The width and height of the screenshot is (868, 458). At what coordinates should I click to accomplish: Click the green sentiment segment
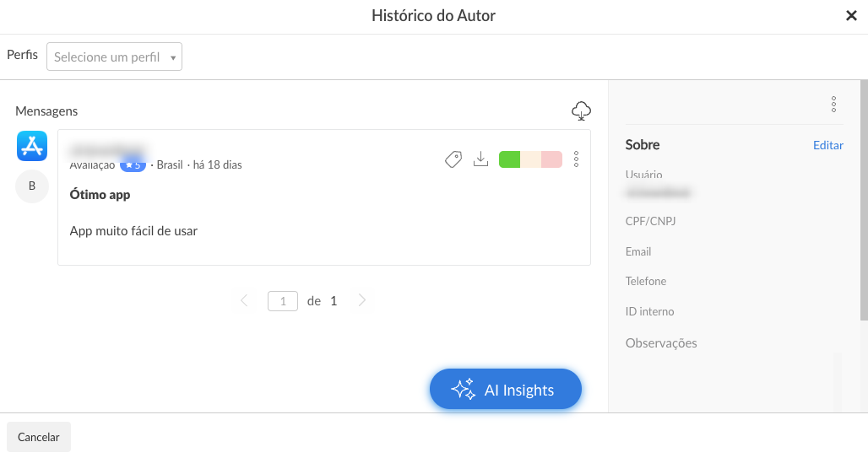click(509, 159)
